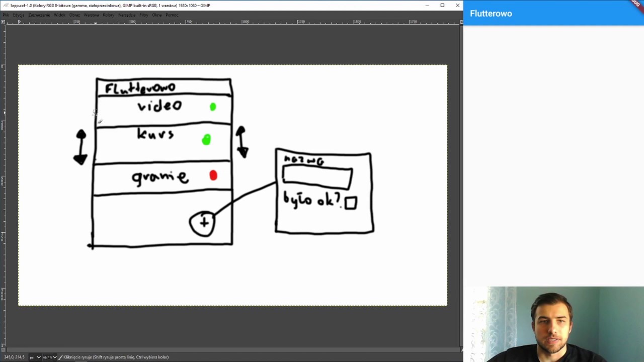
Task: Click the vertical ruler left of the canvas
Action: (3, 186)
